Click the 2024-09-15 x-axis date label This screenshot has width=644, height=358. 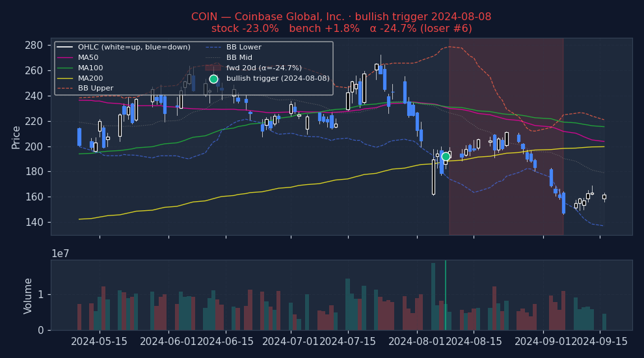pos(600,342)
